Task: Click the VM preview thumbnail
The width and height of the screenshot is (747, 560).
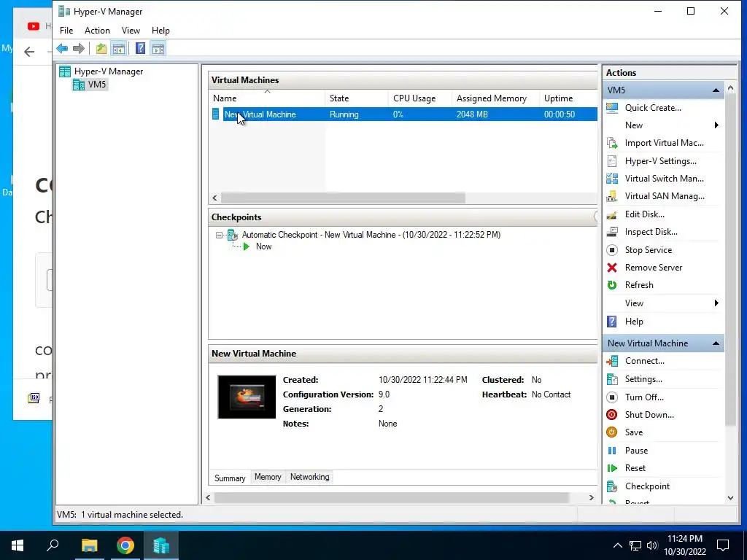Action: coord(247,397)
